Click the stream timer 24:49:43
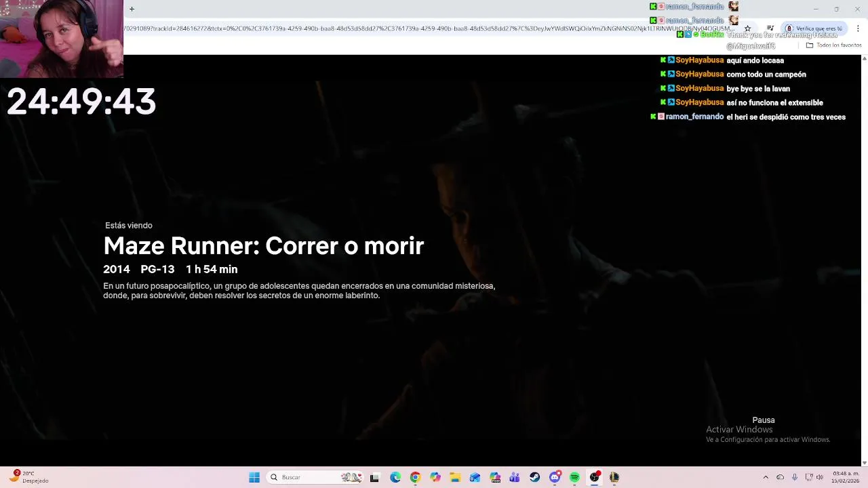The height and width of the screenshot is (488, 868). (x=81, y=102)
